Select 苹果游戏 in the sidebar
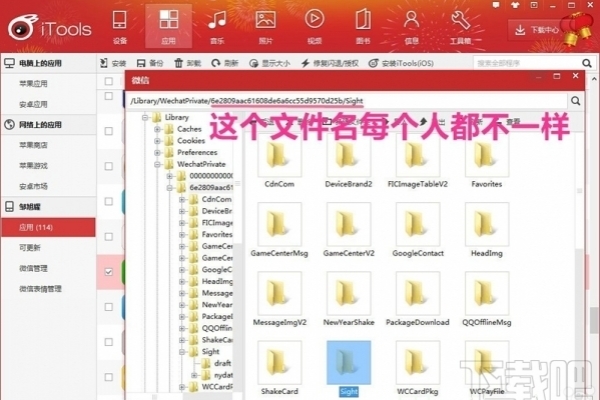 (33, 166)
